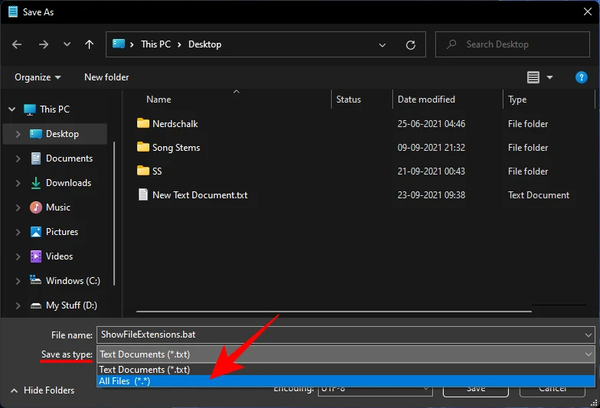600x408 pixels.
Task: Refresh the Desktop folder listing
Action: click(x=411, y=45)
